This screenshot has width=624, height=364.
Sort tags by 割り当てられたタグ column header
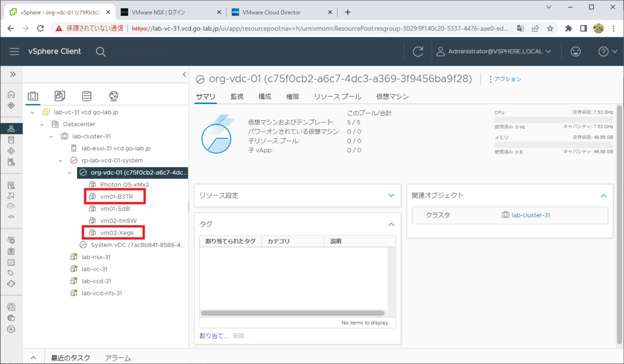tap(230, 241)
